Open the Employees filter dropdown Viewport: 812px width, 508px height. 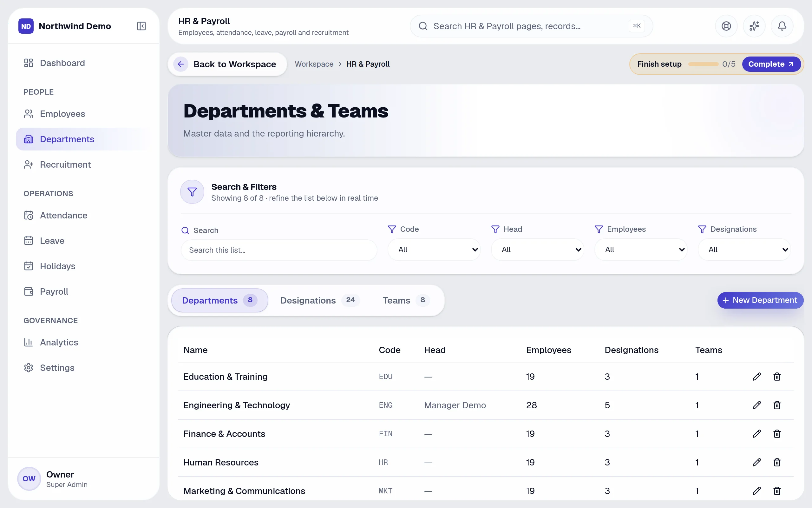[x=640, y=250]
